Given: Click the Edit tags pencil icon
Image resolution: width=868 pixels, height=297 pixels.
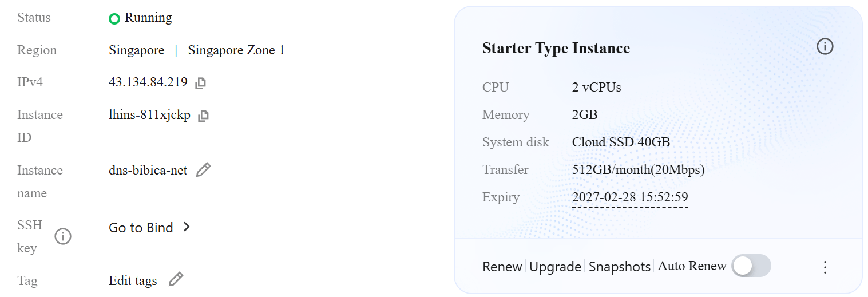Looking at the screenshot, I should tap(176, 279).
